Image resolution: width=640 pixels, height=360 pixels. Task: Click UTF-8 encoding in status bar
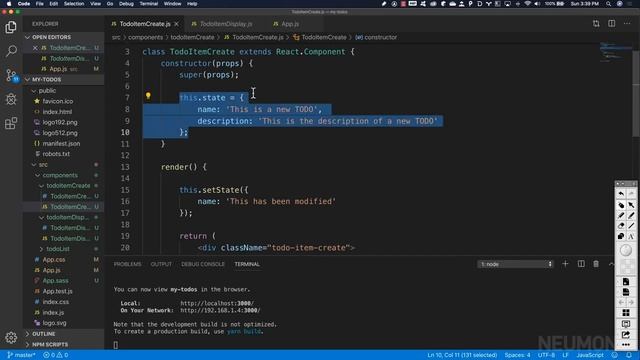click(x=546, y=355)
